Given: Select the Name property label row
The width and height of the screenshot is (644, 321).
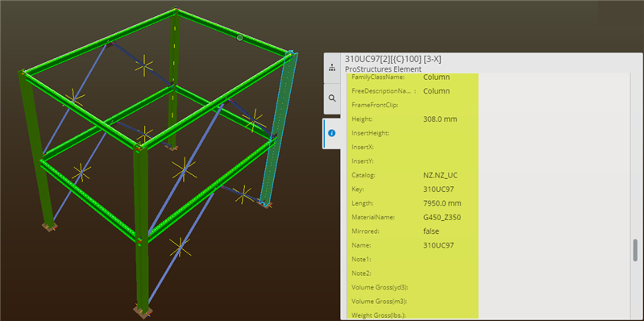Looking at the screenshot, I should click(x=413, y=245).
